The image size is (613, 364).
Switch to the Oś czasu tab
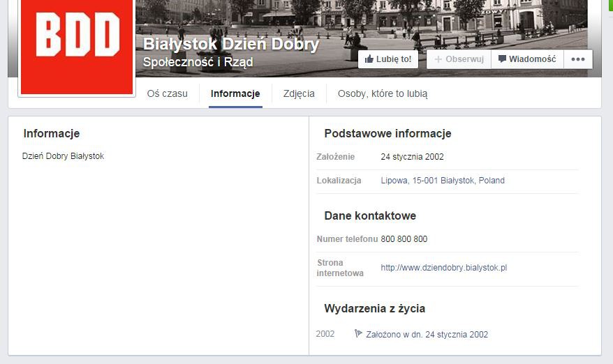(x=168, y=93)
